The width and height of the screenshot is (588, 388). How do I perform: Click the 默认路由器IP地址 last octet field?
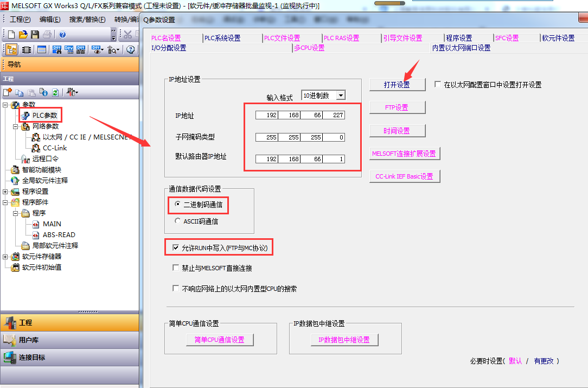point(334,159)
